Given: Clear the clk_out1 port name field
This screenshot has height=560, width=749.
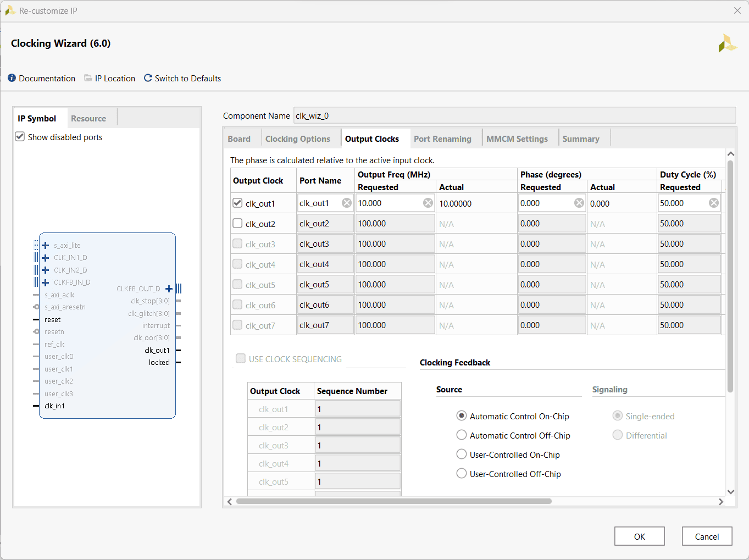Looking at the screenshot, I should click(x=347, y=203).
